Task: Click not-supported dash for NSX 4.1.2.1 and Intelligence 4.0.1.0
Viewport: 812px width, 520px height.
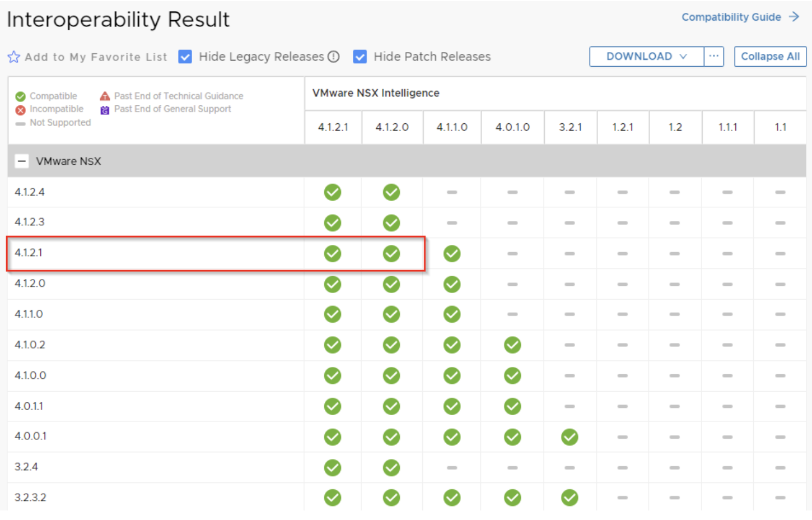Action: point(512,254)
